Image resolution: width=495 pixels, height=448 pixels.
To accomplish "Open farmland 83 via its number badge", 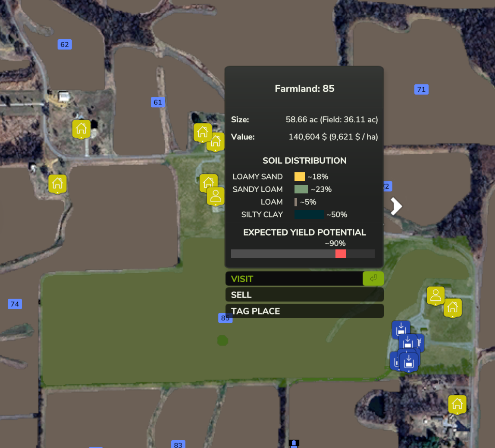I will [x=178, y=445].
